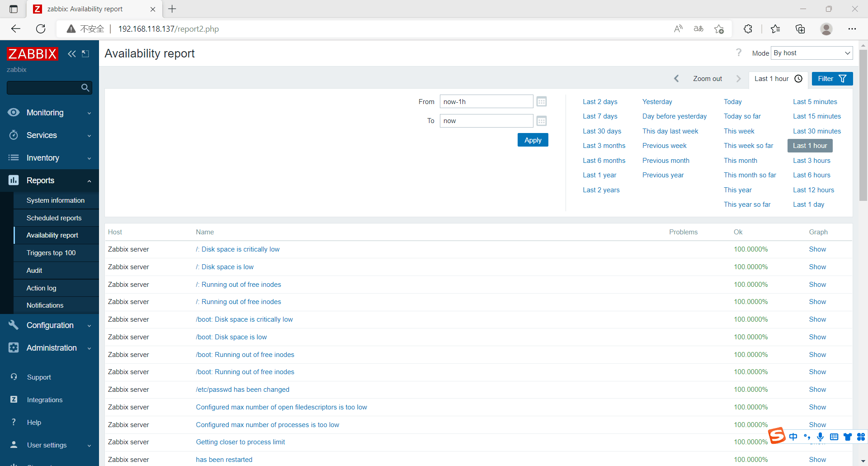Image resolution: width=868 pixels, height=466 pixels.
Task: Click Zoom out
Action: tap(708, 79)
